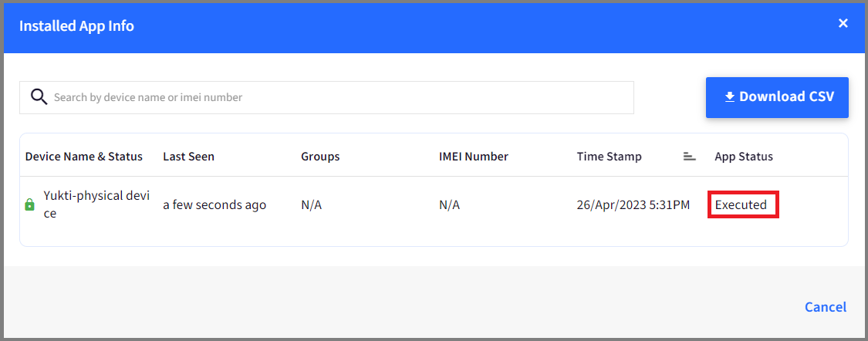
Task: Focus the device name or IMEI search field
Action: [326, 98]
